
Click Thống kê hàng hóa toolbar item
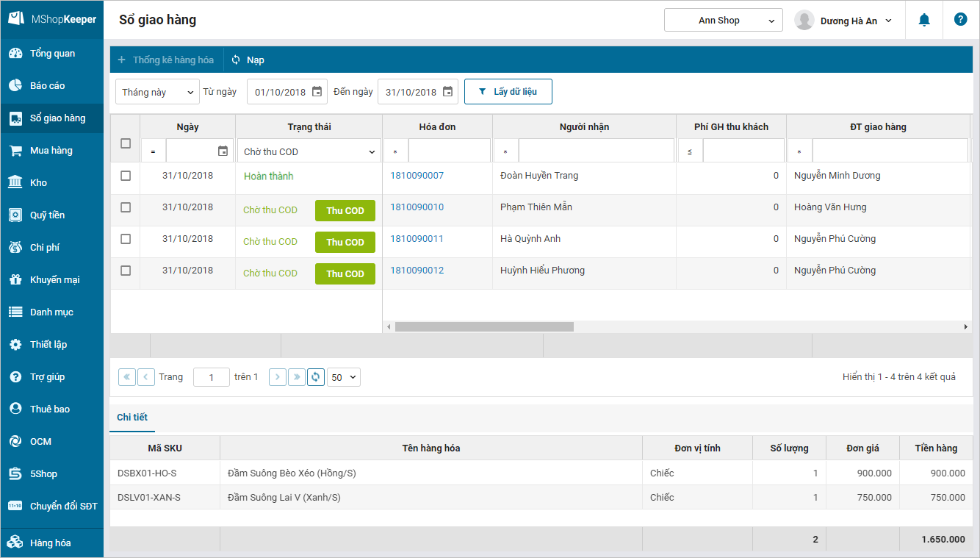pyautogui.click(x=166, y=60)
